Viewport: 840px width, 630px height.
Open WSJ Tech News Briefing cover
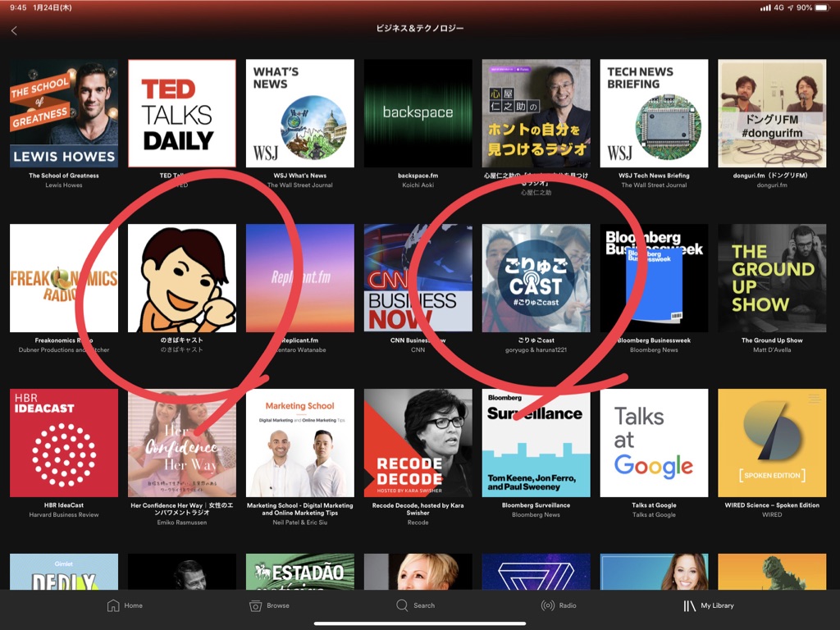[654, 113]
